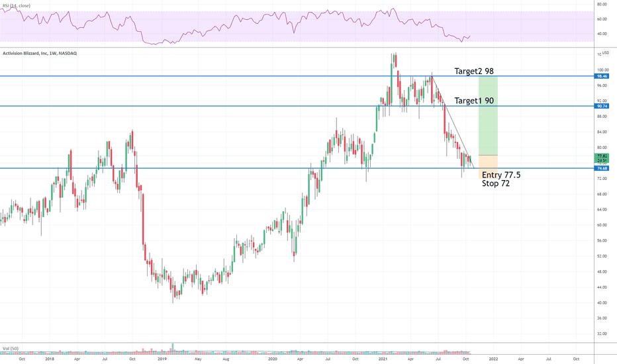This screenshot has height=364, width=617.
Task: Click the 36.00 price axis value
Action: pyautogui.click(x=602, y=318)
